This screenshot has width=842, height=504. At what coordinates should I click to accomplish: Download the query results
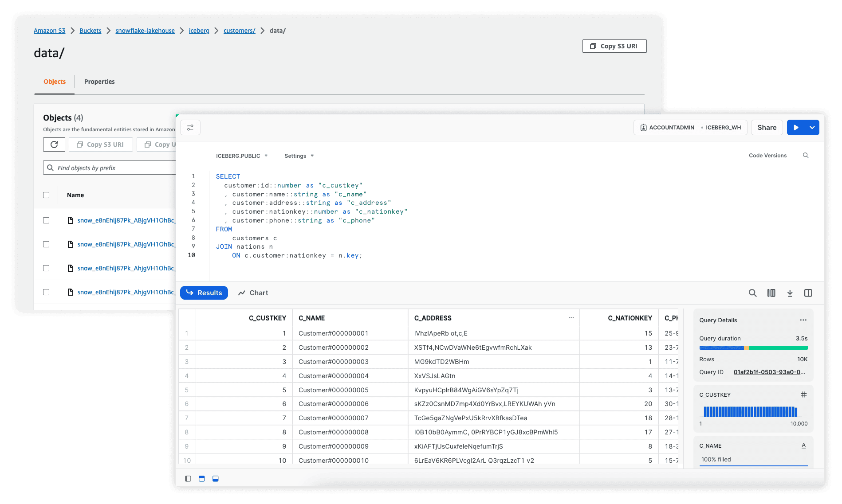pyautogui.click(x=790, y=293)
